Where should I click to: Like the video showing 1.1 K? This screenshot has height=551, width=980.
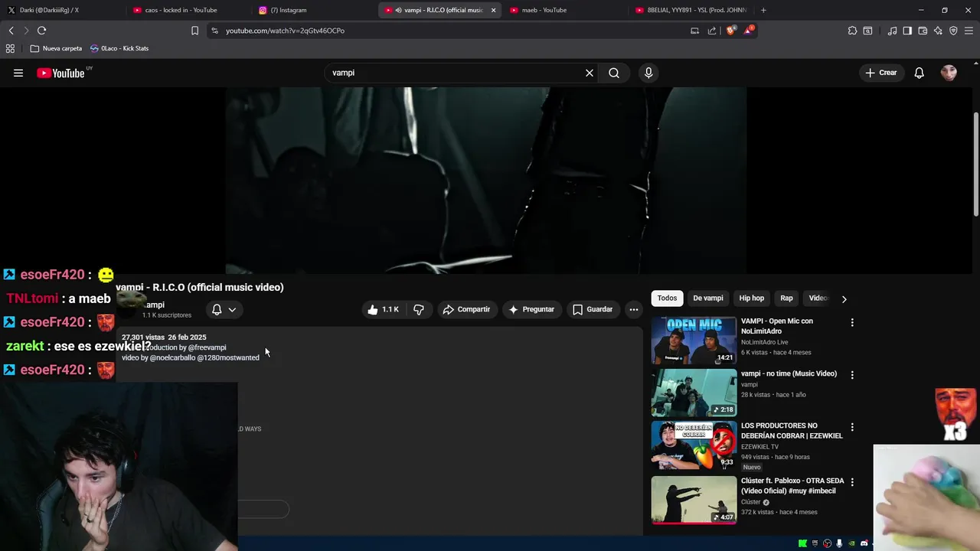383,309
